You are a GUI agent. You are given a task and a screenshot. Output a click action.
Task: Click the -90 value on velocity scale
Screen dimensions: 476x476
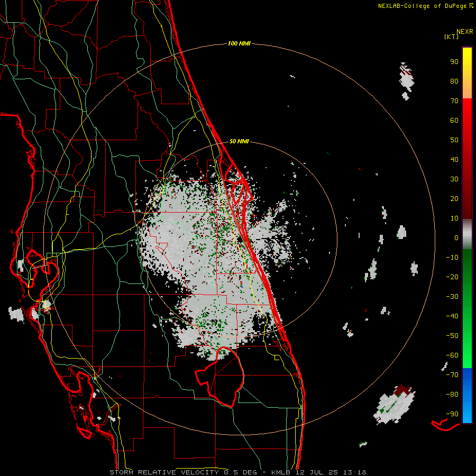[x=452, y=414]
